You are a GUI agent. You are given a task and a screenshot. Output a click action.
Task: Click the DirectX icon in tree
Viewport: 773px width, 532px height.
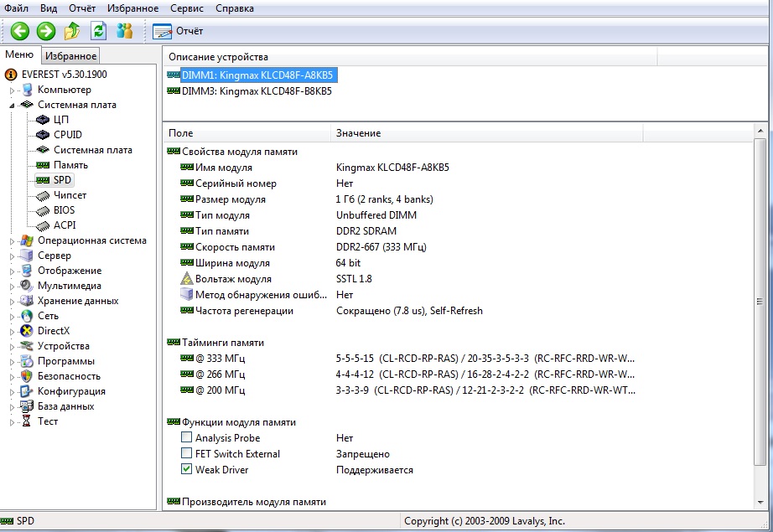point(27,331)
